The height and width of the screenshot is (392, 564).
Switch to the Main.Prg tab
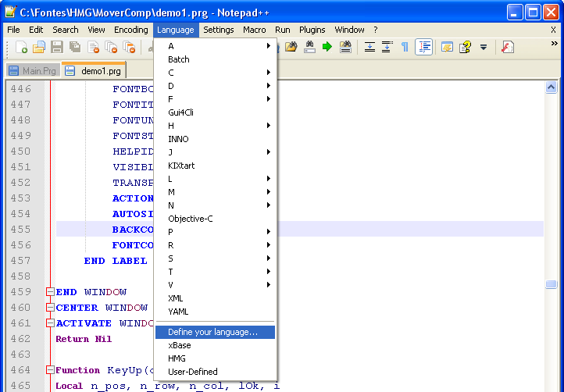coord(33,70)
